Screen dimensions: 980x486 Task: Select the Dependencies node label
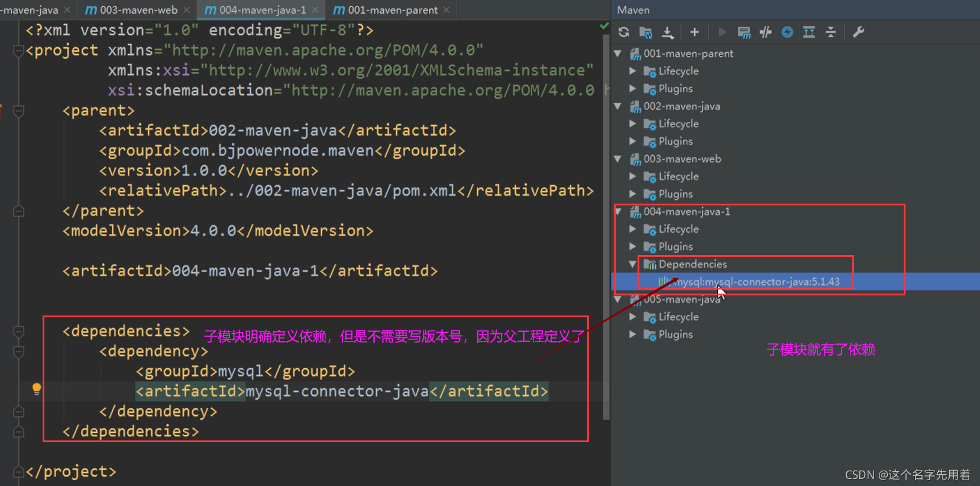(x=693, y=264)
